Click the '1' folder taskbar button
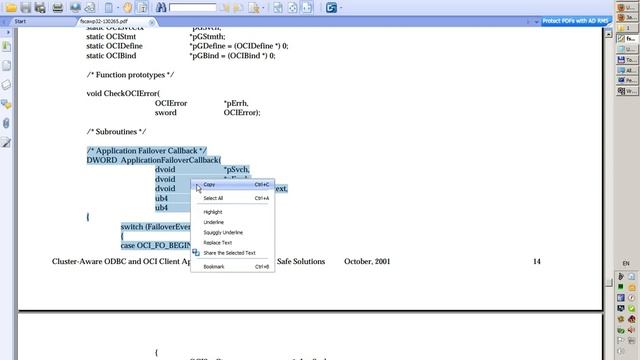This screenshot has height=360, width=640. [627, 28]
